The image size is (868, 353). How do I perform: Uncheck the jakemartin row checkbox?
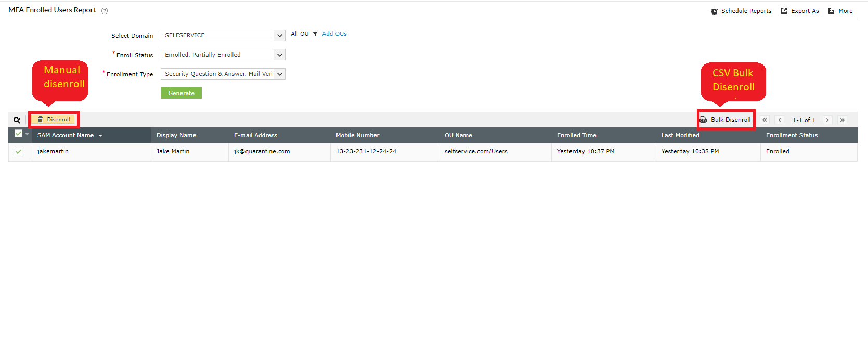point(19,151)
